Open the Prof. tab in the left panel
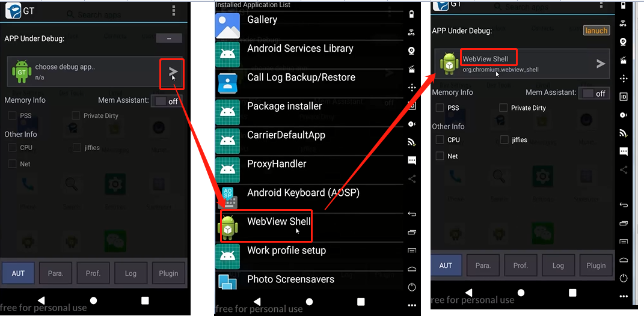Screen dimensions: 644x316 click(93, 273)
